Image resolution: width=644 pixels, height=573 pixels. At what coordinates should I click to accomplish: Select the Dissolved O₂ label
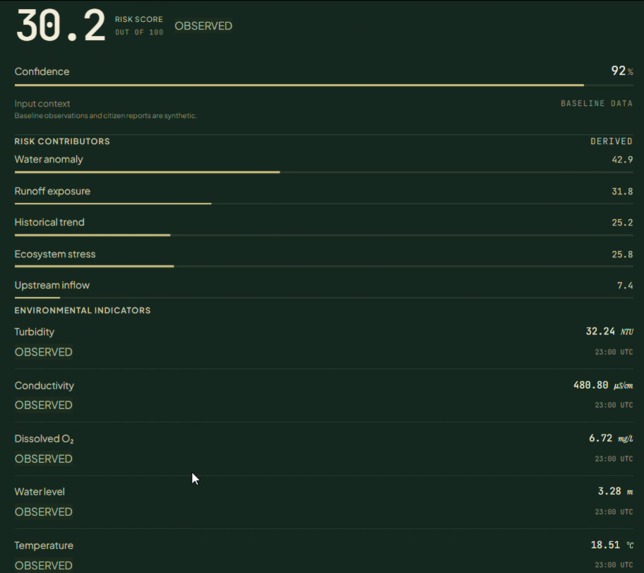click(44, 439)
